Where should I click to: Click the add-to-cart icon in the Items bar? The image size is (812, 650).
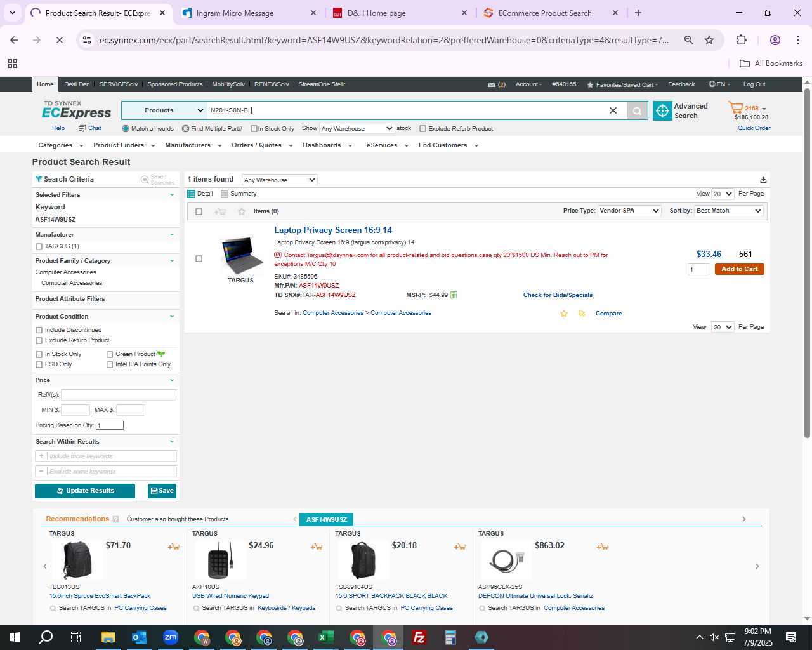[220, 211]
